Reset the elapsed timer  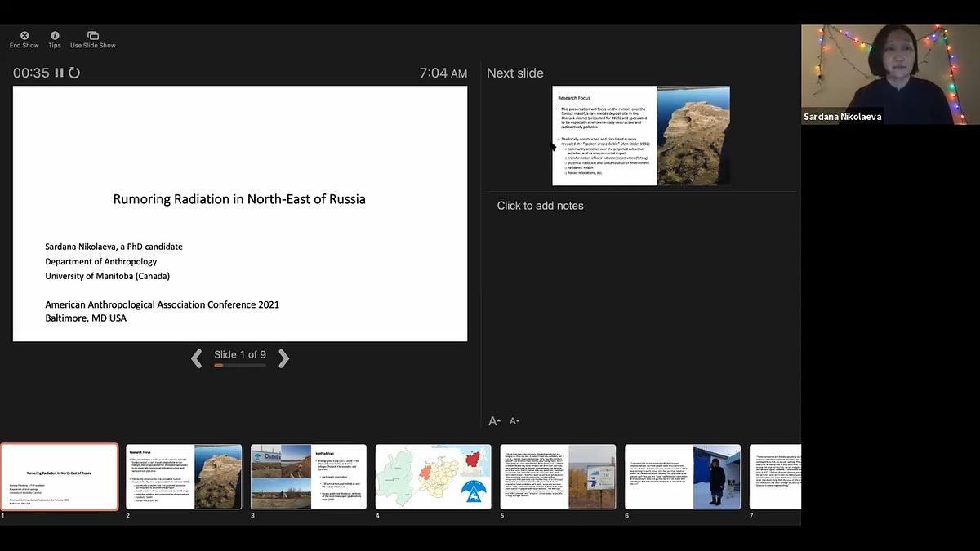74,73
